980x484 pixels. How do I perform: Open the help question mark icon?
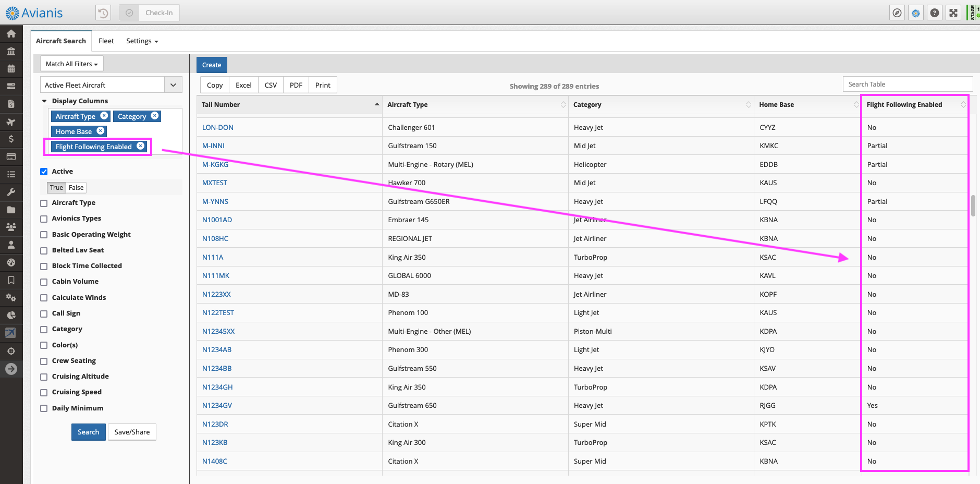click(x=935, y=13)
